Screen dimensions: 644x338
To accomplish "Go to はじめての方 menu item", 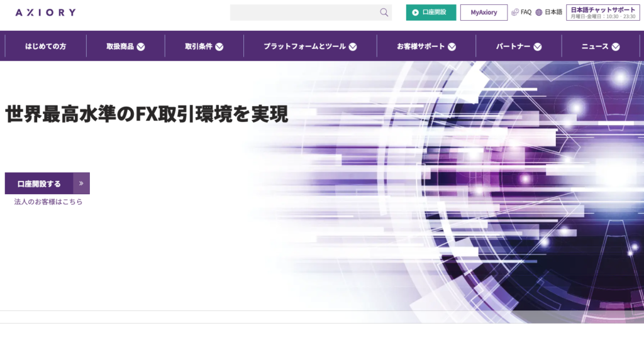I will 45,46.
